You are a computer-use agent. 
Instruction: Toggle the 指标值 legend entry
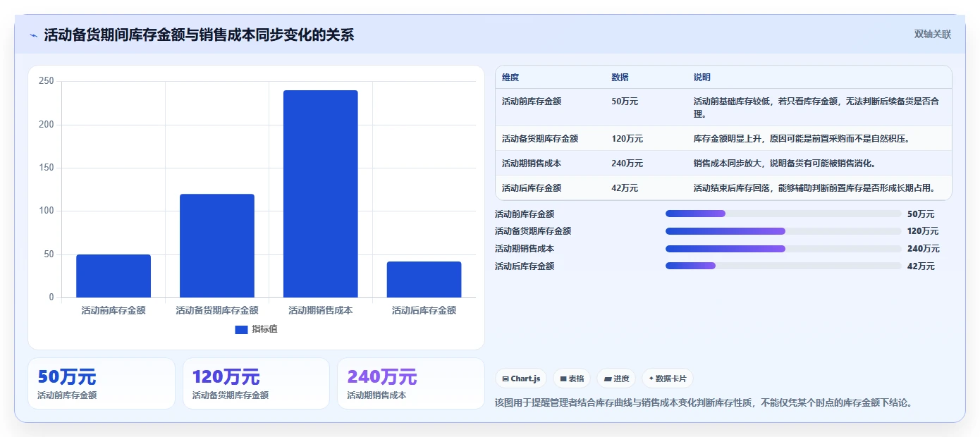[257, 329]
